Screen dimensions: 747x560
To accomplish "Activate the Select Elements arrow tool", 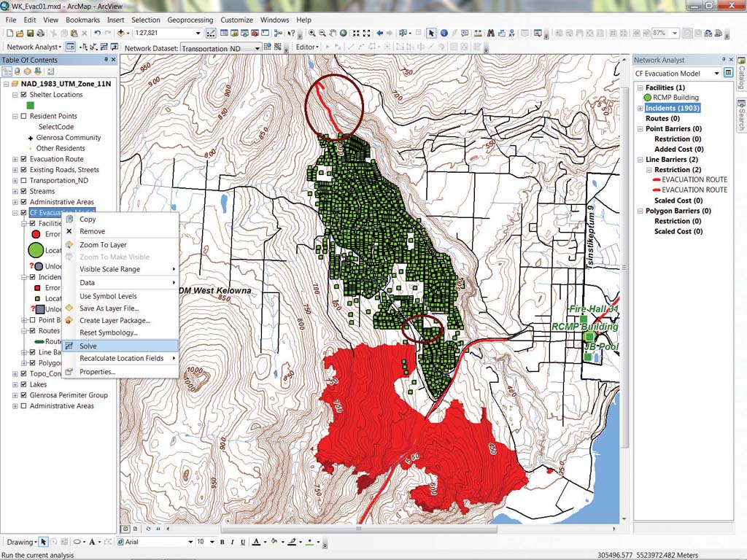I will [x=431, y=33].
